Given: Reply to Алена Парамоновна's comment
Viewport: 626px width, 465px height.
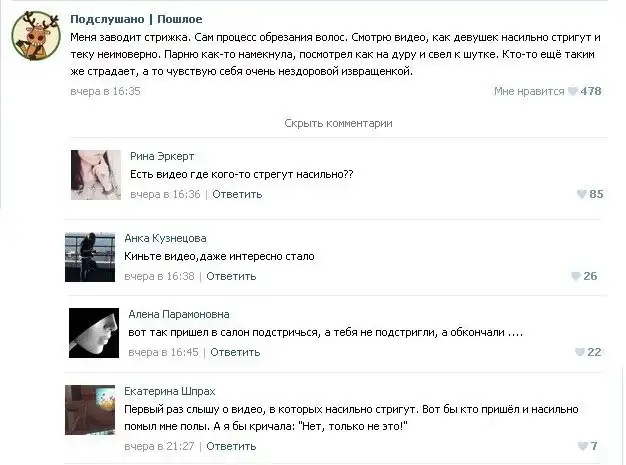Looking at the screenshot, I should pyautogui.click(x=235, y=352).
